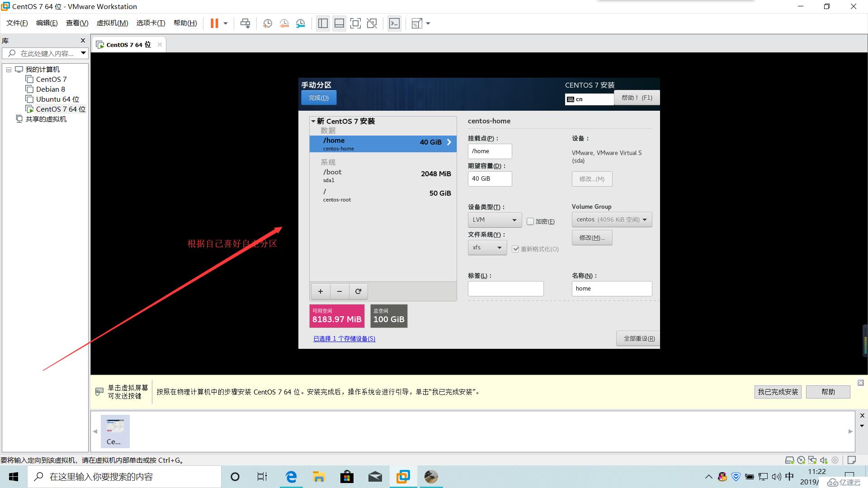Enter full screen mode
Viewport: 868px width, 488px height.
(356, 23)
